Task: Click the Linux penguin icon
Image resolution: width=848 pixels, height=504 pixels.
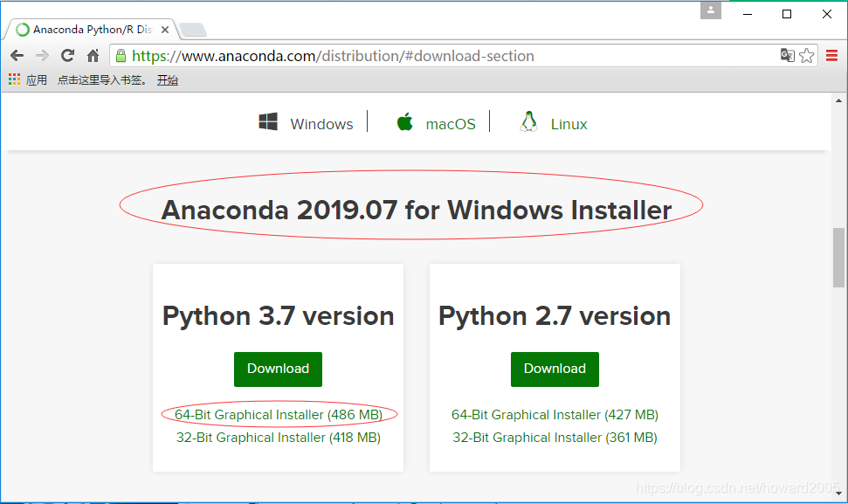Action: pos(528,121)
